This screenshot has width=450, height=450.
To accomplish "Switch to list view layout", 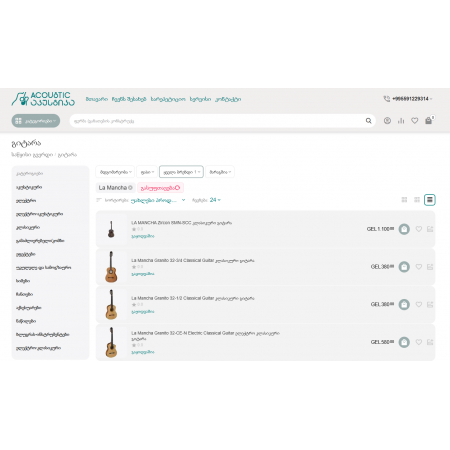I will click(430, 200).
